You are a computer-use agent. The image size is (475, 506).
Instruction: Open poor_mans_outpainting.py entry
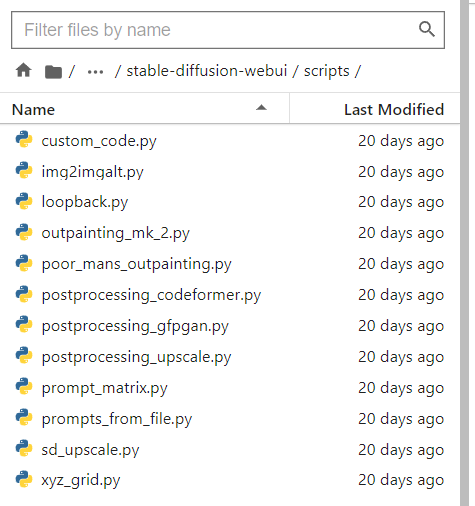230,264
